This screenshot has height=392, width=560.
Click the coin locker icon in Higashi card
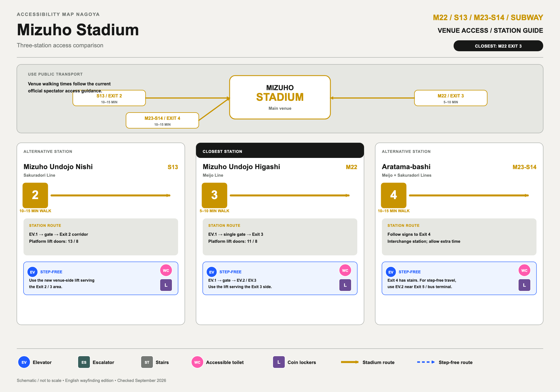pyautogui.click(x=345, y=285)
